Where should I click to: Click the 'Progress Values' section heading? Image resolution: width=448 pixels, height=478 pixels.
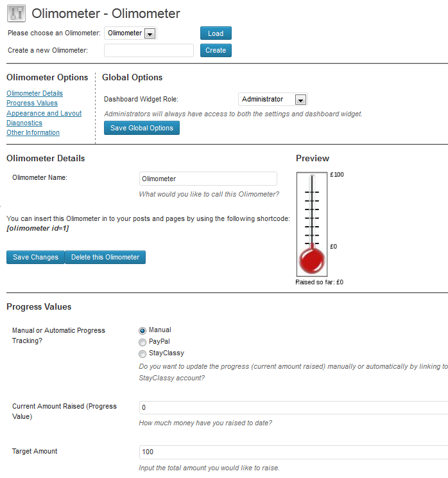[39, 307]
